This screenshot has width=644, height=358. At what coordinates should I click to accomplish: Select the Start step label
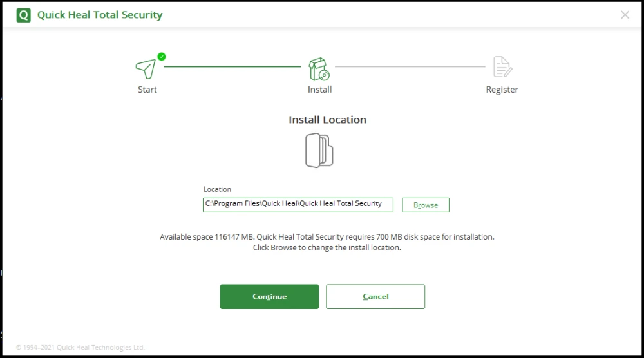(x=147, y=89)
